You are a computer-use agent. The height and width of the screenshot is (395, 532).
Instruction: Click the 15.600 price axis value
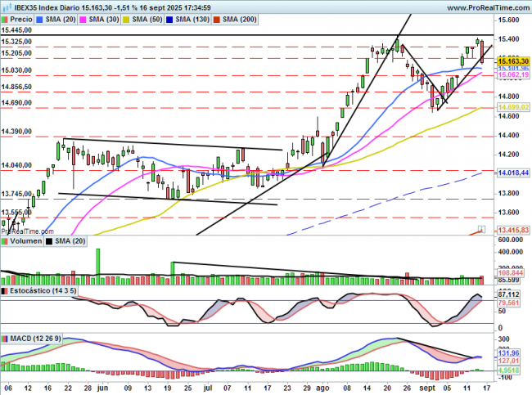pos(508,20)
